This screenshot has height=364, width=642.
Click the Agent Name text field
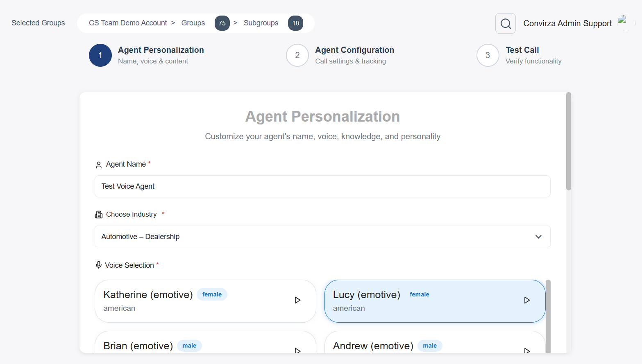pos(322,186)
